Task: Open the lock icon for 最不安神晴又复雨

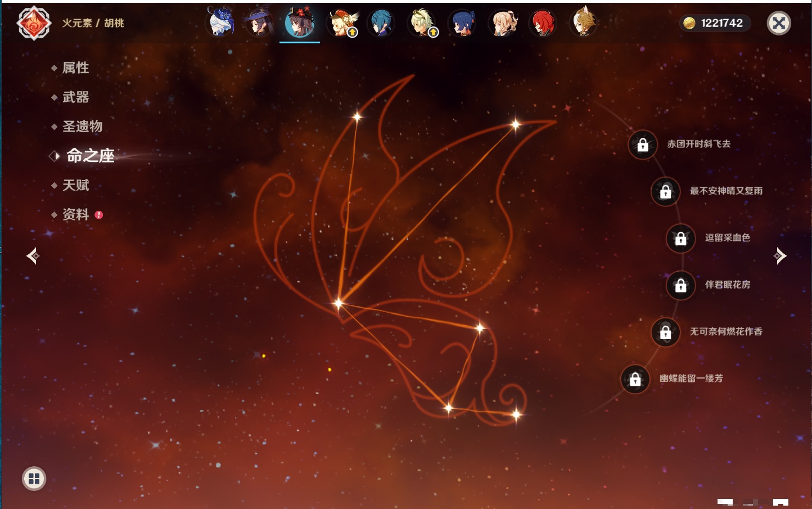Action: 665,191
